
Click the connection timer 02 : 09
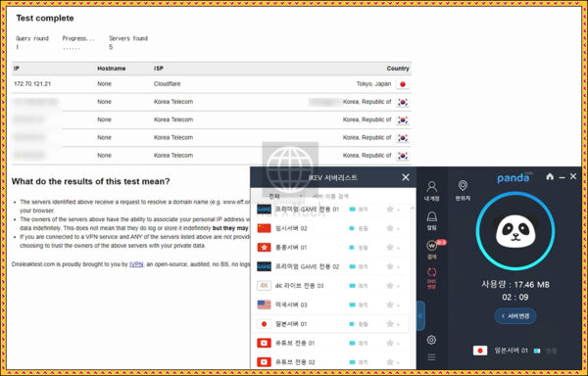[515, 298]
